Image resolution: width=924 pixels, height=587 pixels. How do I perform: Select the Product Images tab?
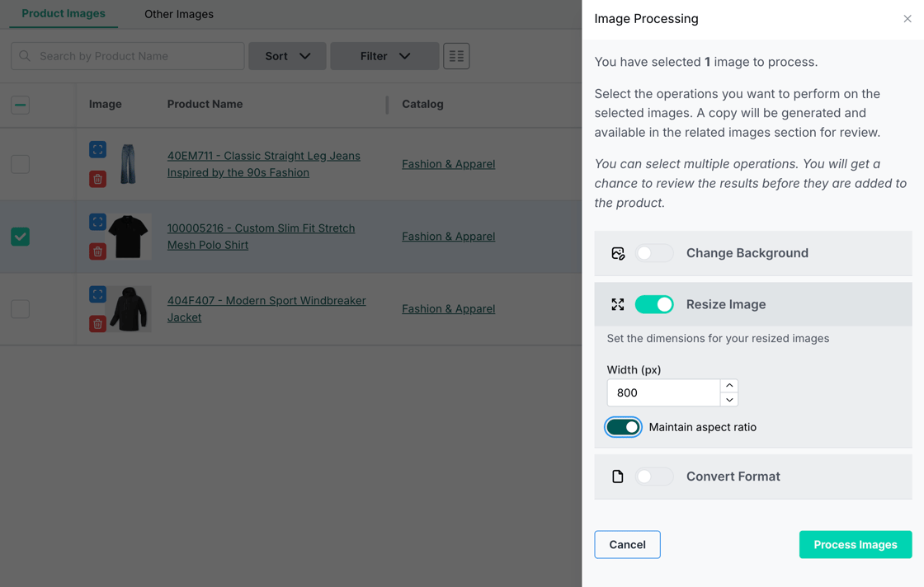[x=64, y=14]
